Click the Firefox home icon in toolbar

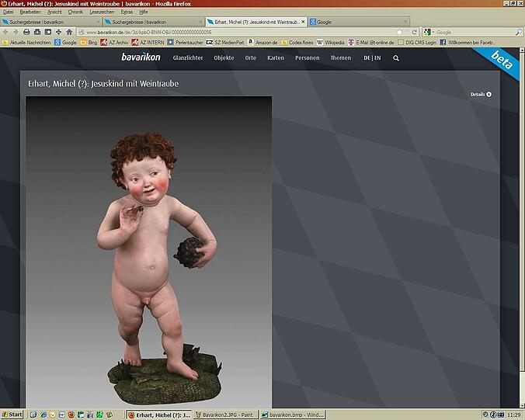(x=69, y=32)
